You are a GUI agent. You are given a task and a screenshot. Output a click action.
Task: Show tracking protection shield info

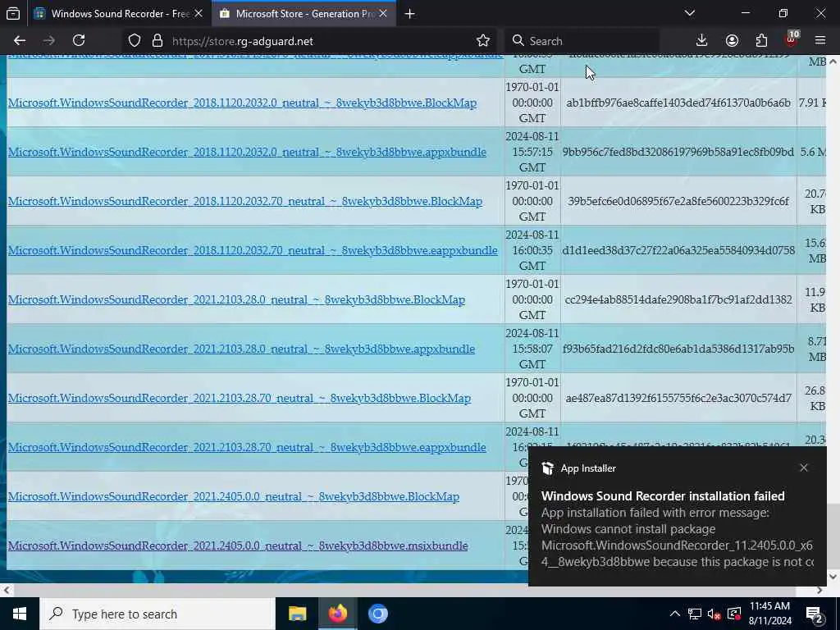point(135,41)
